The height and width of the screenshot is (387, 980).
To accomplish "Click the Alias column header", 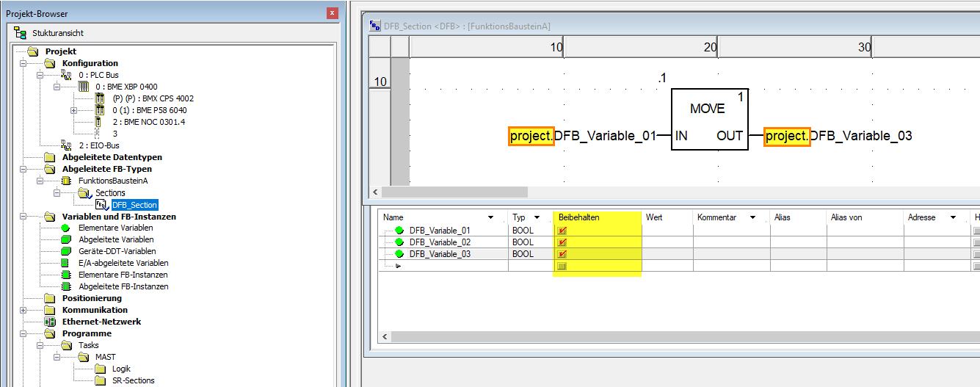I will pyautogui.click(x=799, y=217).
